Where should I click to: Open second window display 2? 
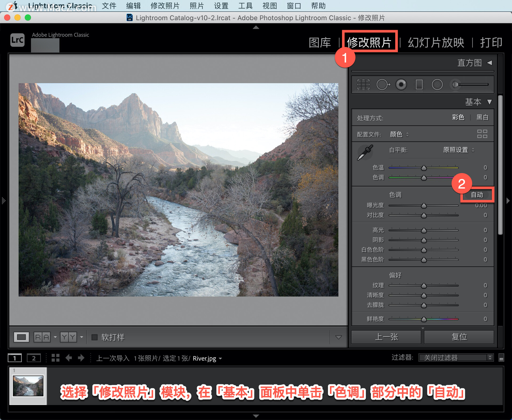pyautogui.click(x=34, y=358)
